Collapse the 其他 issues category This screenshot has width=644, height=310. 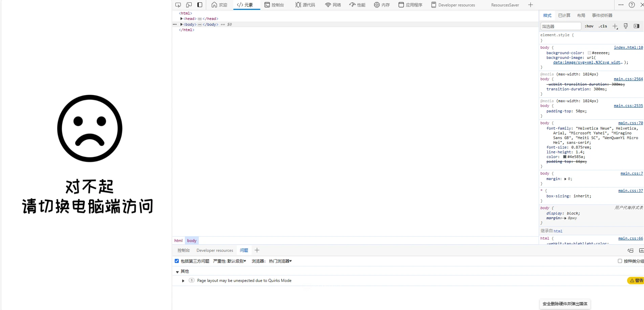click(177, 272)
